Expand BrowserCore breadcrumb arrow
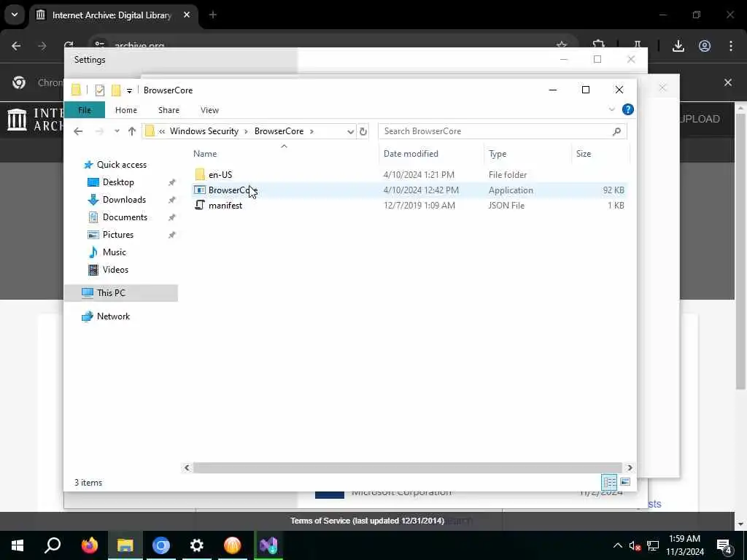The height and width of the screenshot is (560, 747). point(311,131)
